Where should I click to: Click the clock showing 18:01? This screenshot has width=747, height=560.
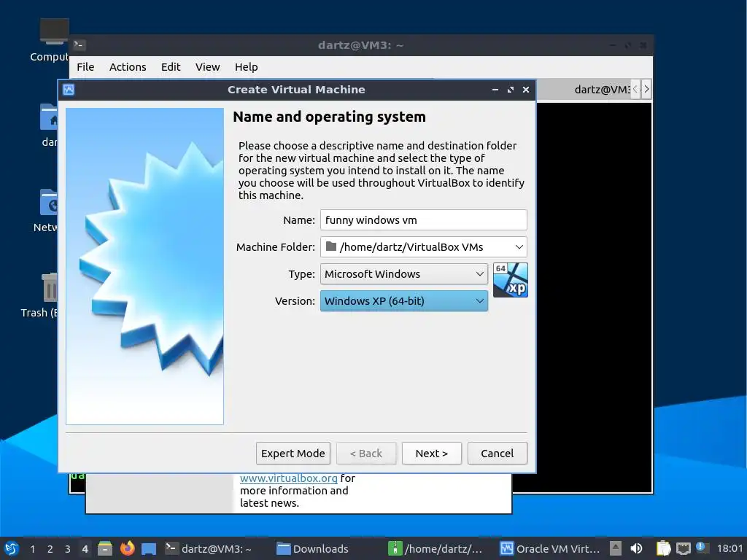coord(729,548)
